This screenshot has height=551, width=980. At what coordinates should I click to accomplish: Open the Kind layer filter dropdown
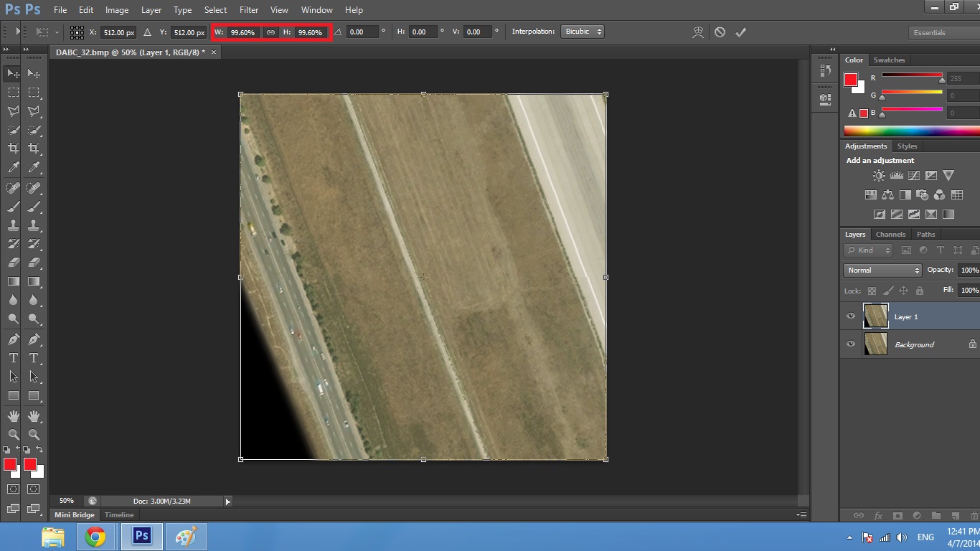pos(869,250)
